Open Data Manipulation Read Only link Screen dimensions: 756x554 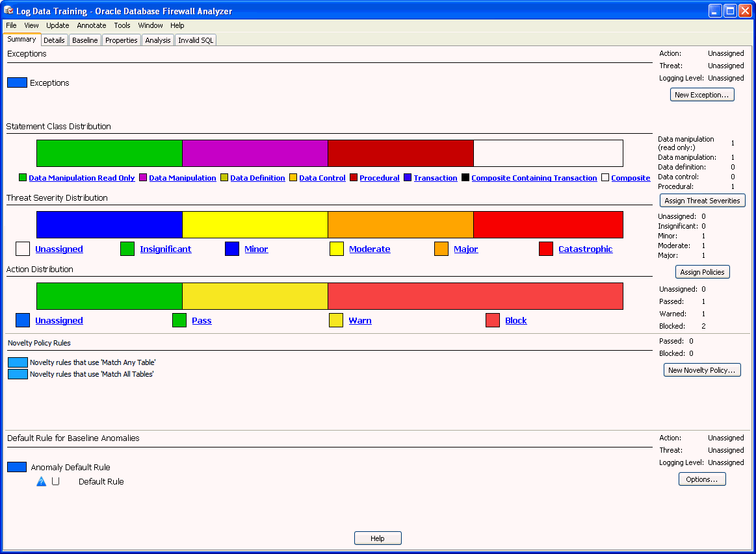81,178
